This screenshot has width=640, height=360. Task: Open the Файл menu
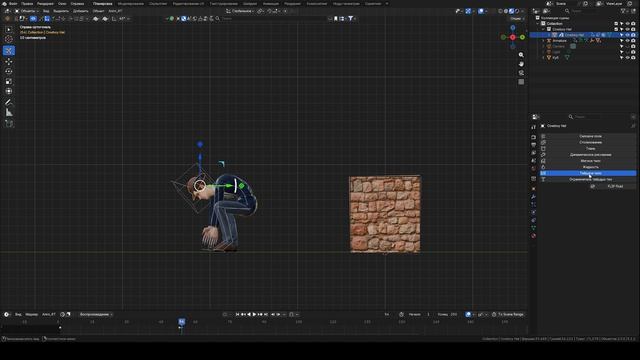(x=13, y=3)
